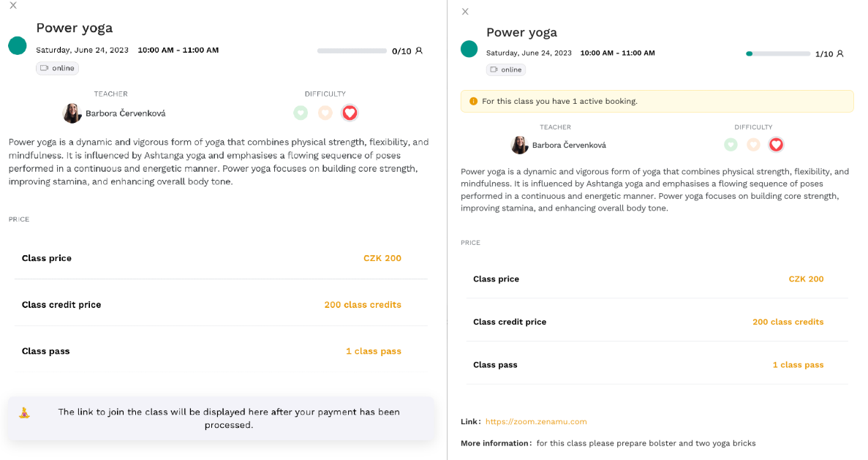Click the attendee icon beside 1/10
868x460 pixels.
pos(839,53)
